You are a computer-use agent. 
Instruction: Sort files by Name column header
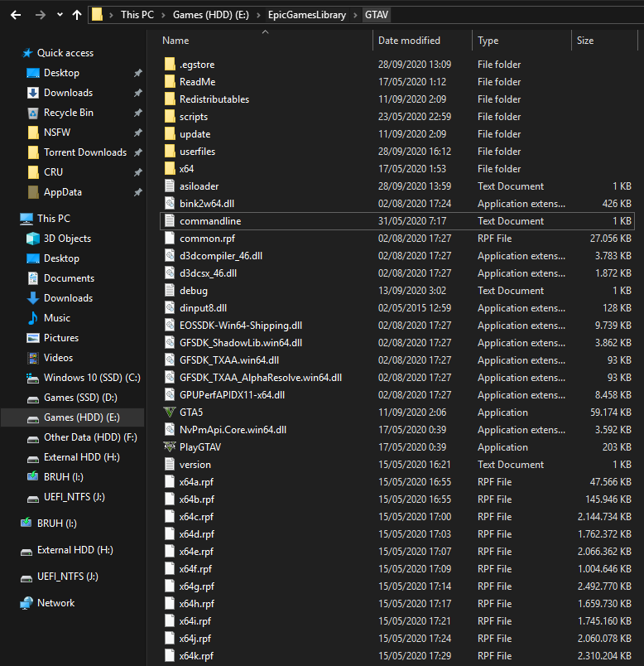click(x=175, y=41)
